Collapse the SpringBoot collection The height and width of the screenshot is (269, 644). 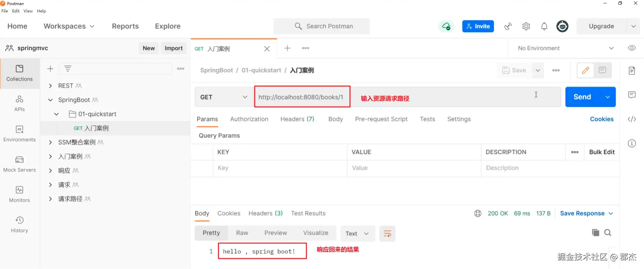[x=50, y=100]
